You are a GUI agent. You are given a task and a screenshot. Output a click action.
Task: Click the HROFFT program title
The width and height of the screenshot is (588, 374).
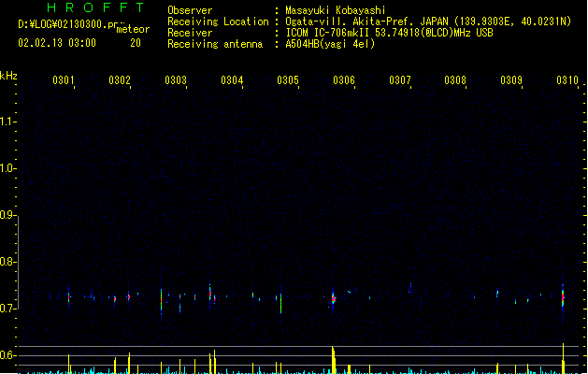point(95,7)
